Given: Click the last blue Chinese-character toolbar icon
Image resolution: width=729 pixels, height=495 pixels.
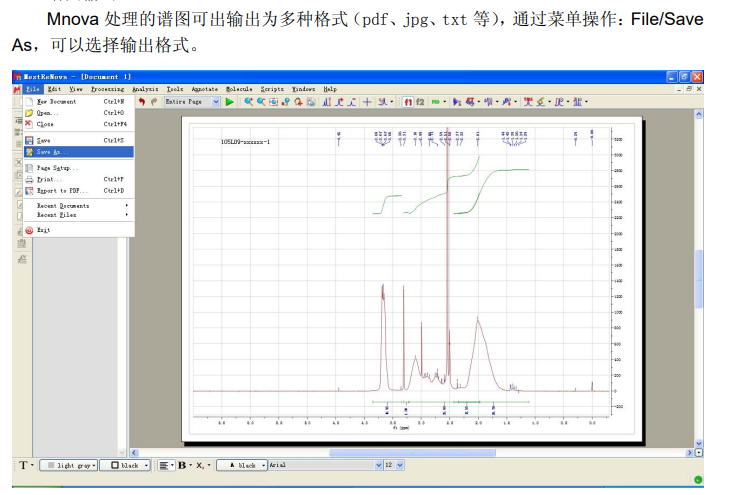Looking at the screenshot, I should tap(577, 102).
